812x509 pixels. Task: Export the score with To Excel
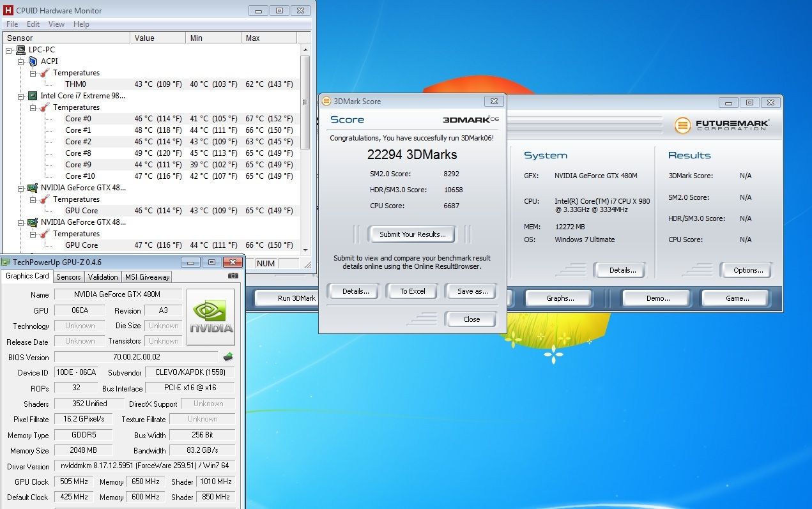tap(413, 291)
